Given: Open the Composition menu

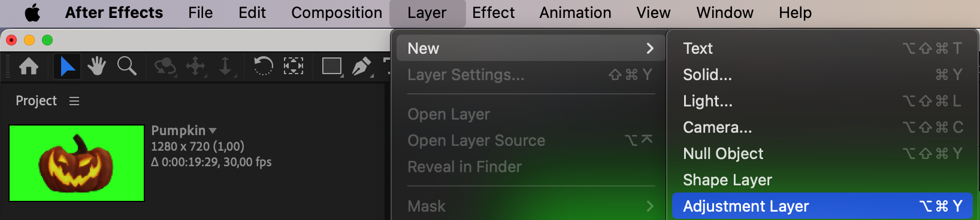Looking at the screenshot, I should pos(337,13).
